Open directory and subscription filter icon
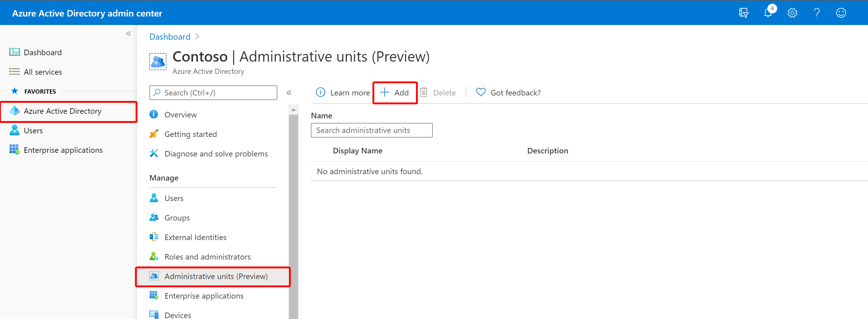The image size is (868, 319). coord(743,13)
